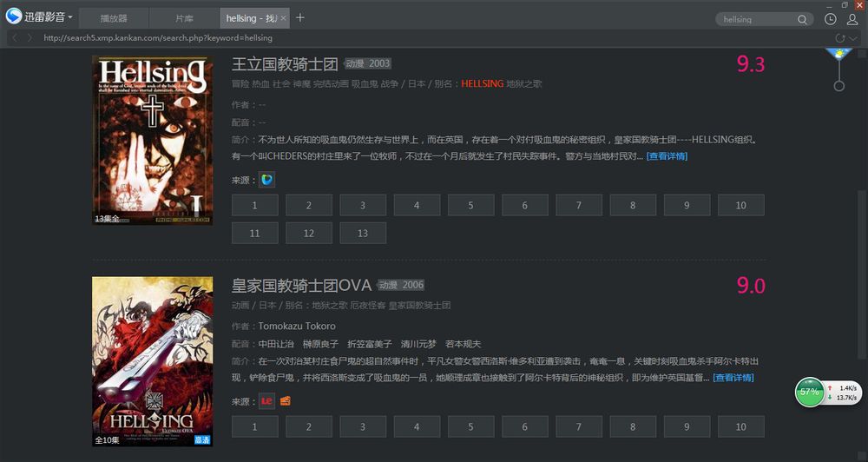This screenshot has height=462, width=868.
Task: Play episode 5 of 王立国教骑士团
Action: (x=470, y=205)
